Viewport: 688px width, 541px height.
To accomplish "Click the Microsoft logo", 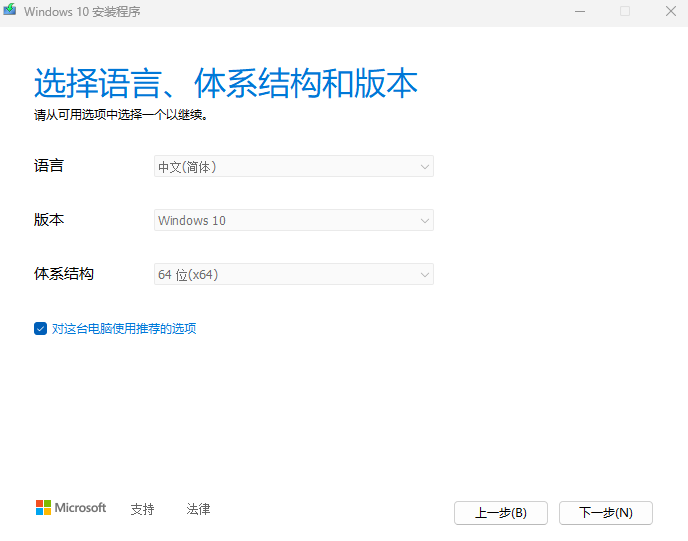I will point(71,508).
